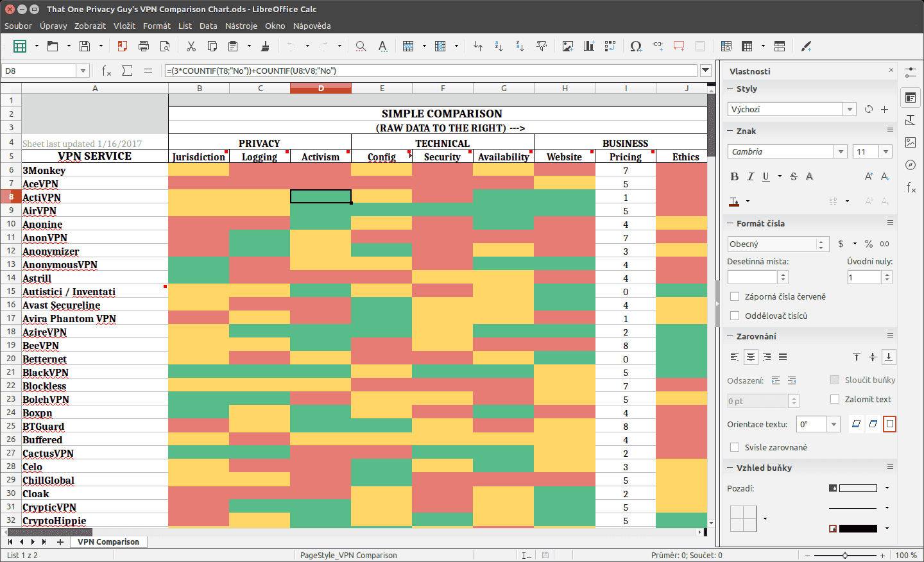
Task: Click the Sum (Sigma) button
Action: [x=127, y=71]
